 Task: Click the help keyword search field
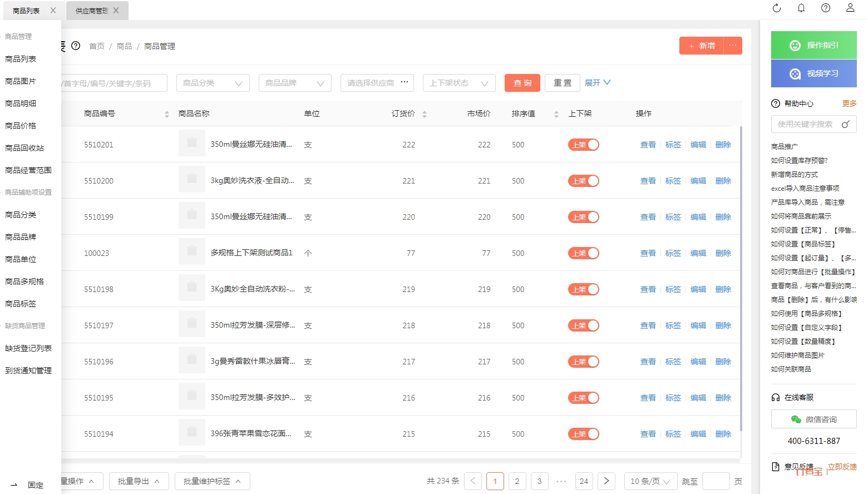[x=813, y=124]
